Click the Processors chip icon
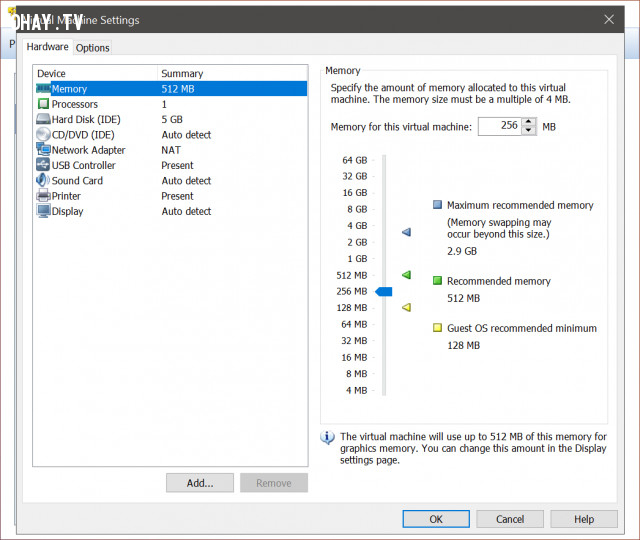Image resolution: width=640 pixels, height=540 pixels. point(43,104)
